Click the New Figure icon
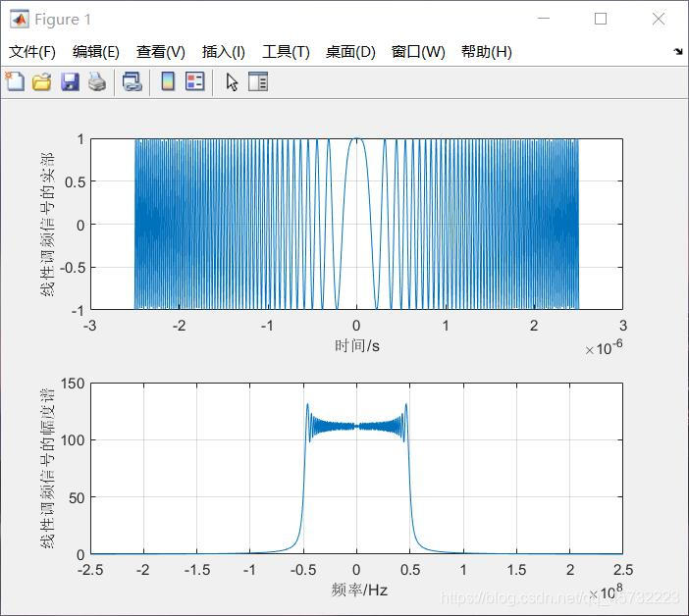Screen dimensions: 689x616 (x=16, y=81)
